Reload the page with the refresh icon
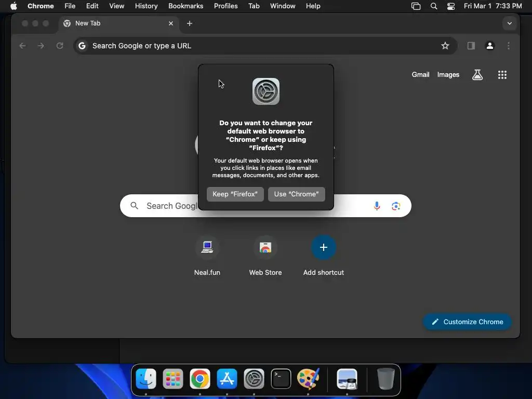532x399 pixels. [60, 46]
